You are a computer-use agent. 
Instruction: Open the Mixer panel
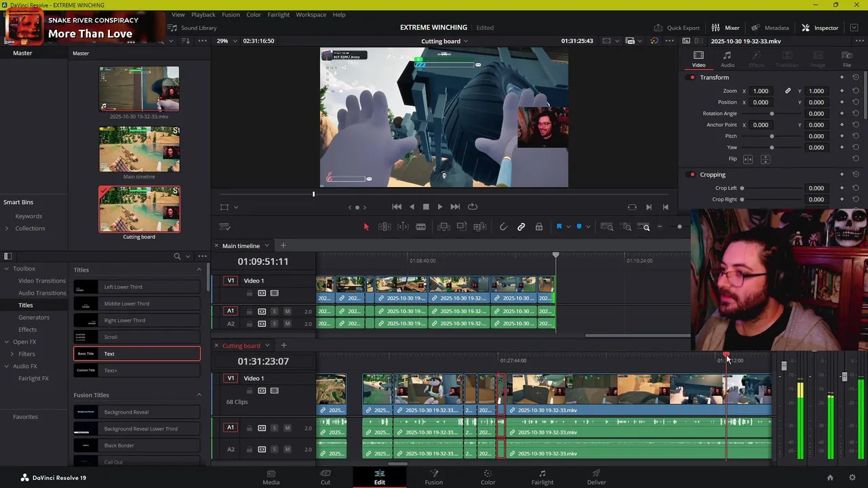point(725,28)
